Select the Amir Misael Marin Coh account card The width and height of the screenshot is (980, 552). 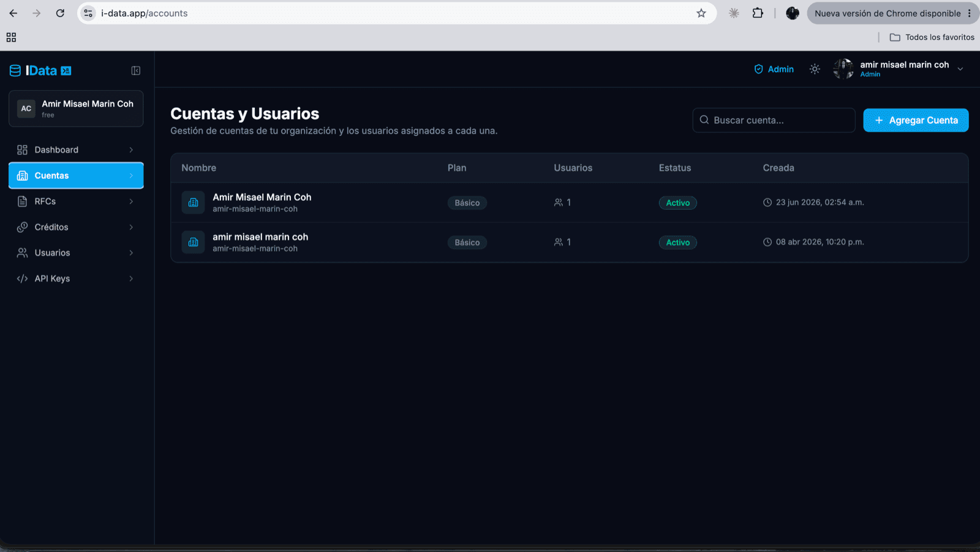[x=76, y=108]
